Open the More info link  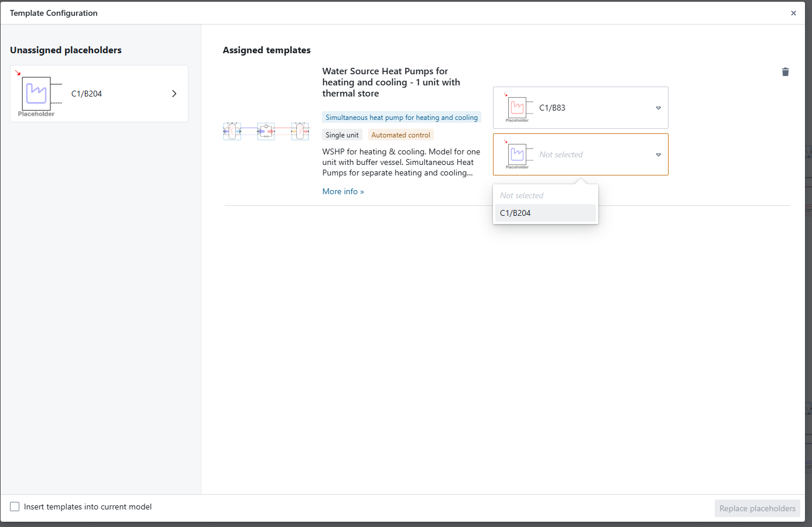(x=343, y=191)
